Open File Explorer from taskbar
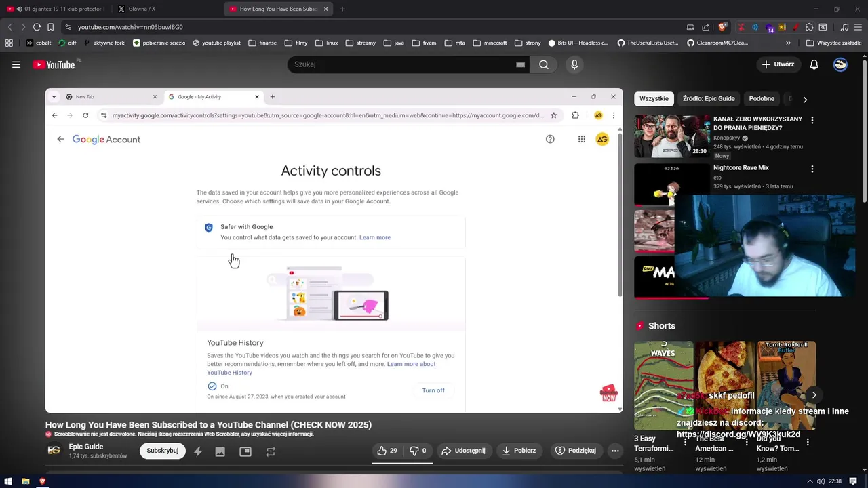This screenshot has height=488, width=868. click(25, 481)
